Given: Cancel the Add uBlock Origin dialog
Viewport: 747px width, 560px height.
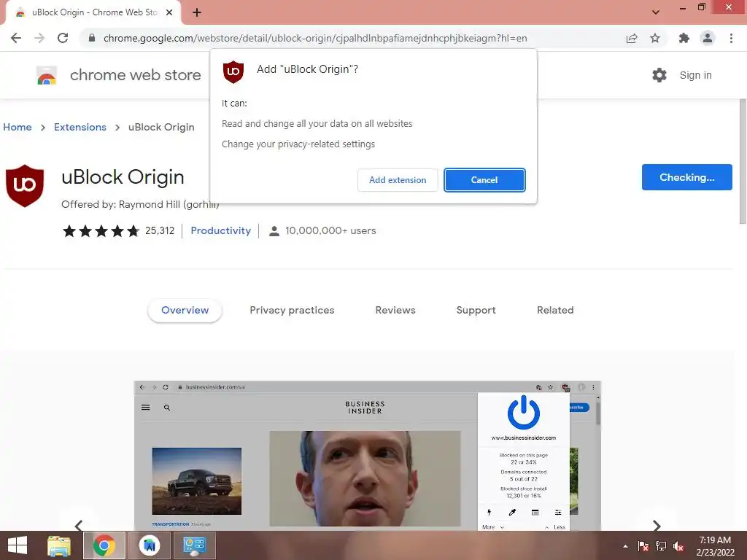Looking at the screenshot, I should (x=484, y=180).
